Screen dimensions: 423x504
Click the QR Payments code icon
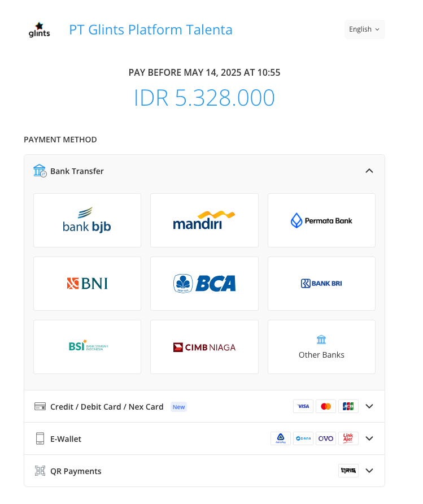[40, 471]
